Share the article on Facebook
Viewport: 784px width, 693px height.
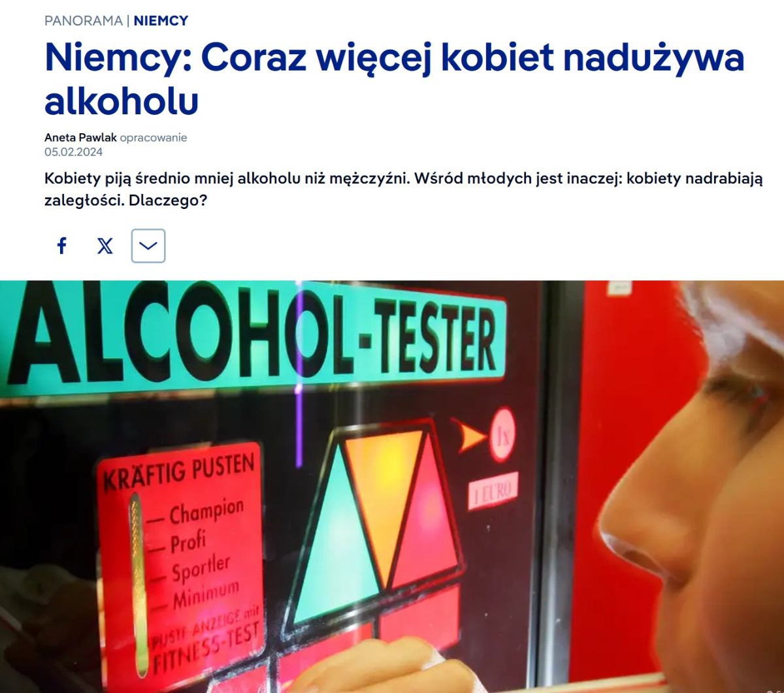[x=62, y=246]
